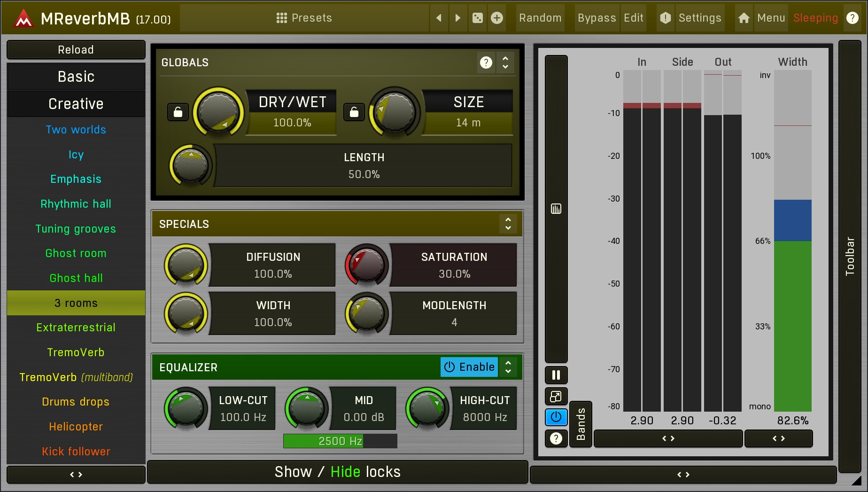Viewport: 868px width, 492px height.
Task: Toggle the Equalizer Enable button
Action: coord(469,367)
